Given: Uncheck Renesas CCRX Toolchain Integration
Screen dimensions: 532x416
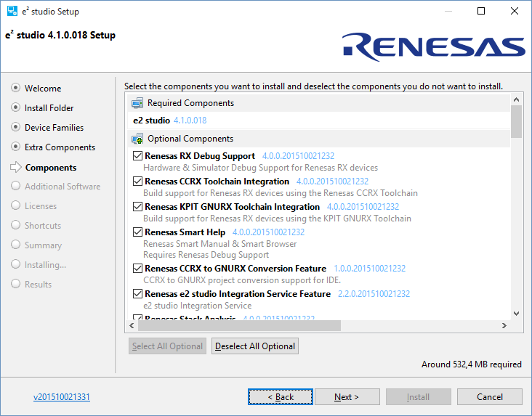Looking at the screenshot, I should (x=137, y=182).
